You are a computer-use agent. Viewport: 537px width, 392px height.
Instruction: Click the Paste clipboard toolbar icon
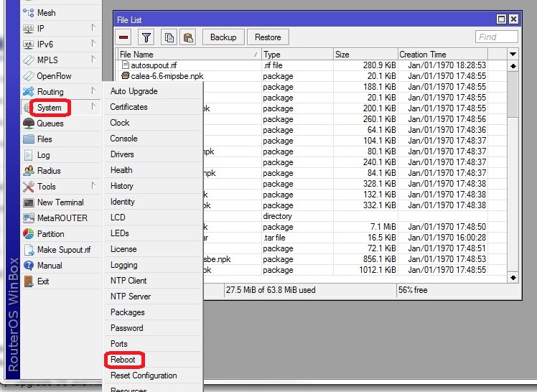point(187,37)
